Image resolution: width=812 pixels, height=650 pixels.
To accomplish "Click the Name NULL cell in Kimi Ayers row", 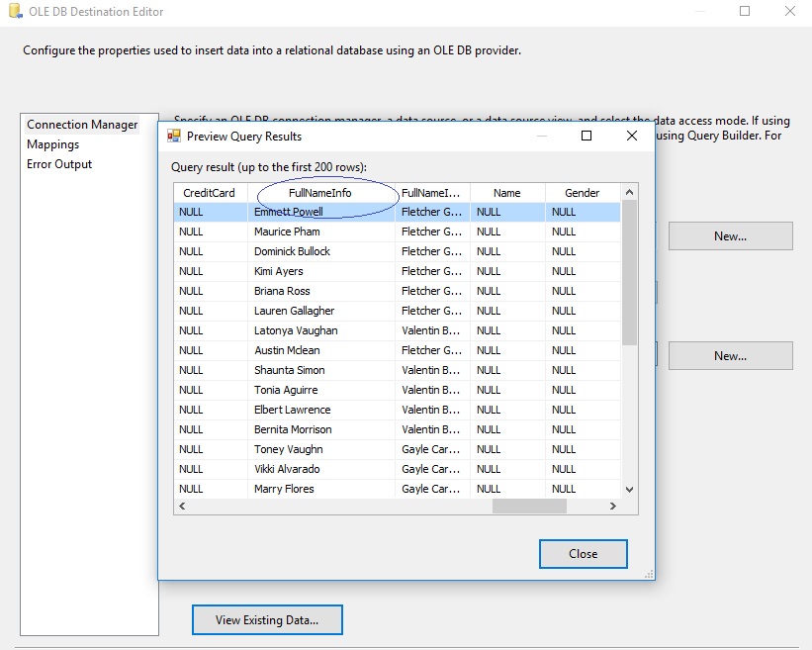I will coord(507,271).
